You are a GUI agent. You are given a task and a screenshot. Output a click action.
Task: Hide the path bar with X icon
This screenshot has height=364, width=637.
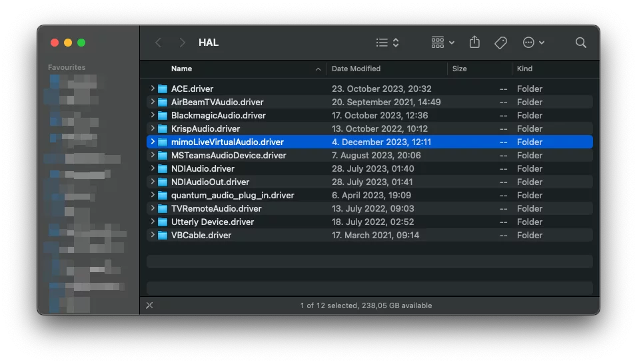[149, 305]
